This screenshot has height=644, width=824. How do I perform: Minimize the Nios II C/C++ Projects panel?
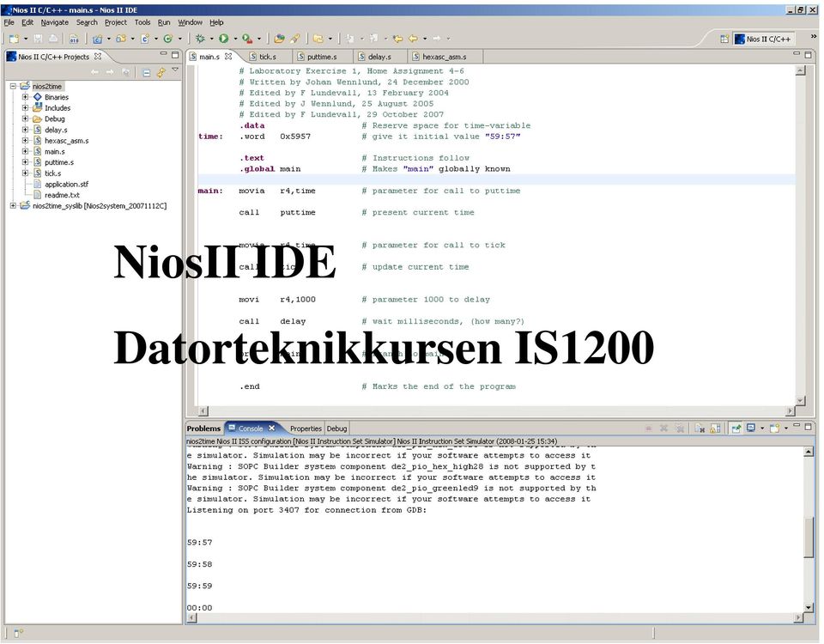163,54
